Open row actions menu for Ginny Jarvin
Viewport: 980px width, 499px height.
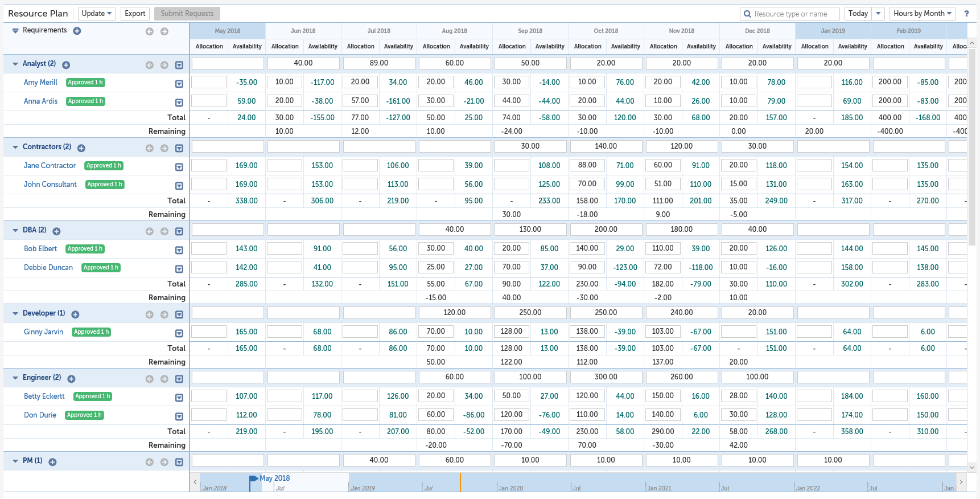coord(179,333)
